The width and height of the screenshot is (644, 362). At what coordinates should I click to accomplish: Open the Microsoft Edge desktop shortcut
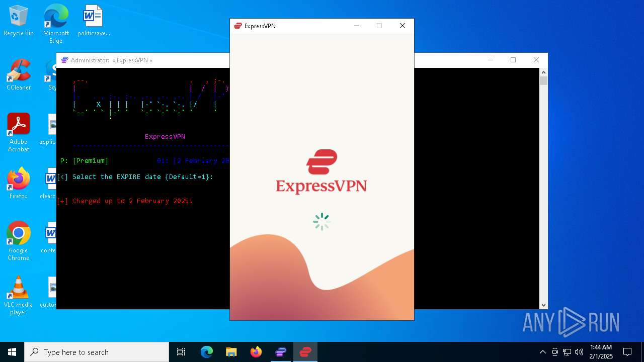[56, 24]
